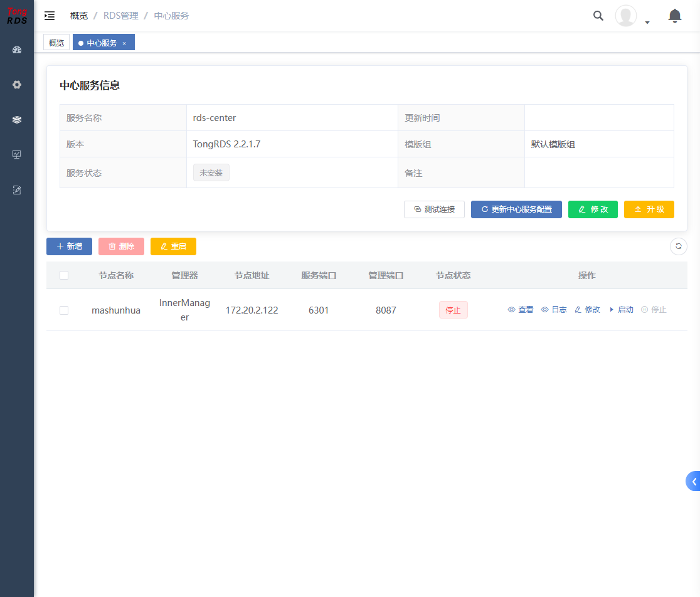Click the 默认模版组 value

[553, 144]
